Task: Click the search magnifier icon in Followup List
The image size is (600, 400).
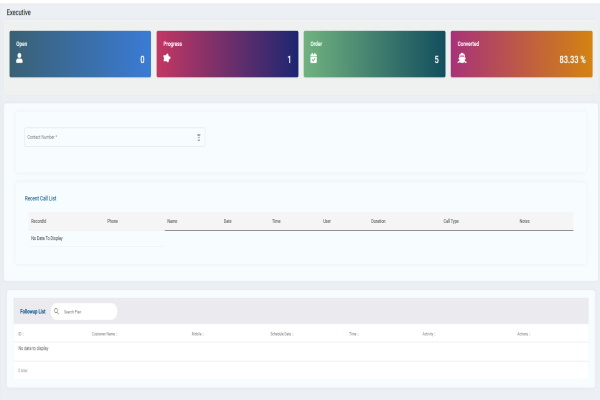Action: coord(57,312)
